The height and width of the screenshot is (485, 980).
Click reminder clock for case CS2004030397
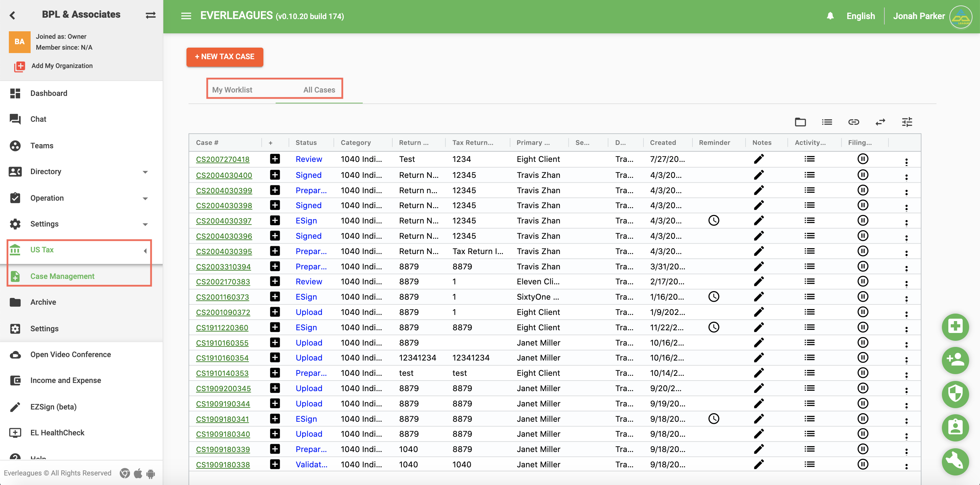[x=714, y=221]
